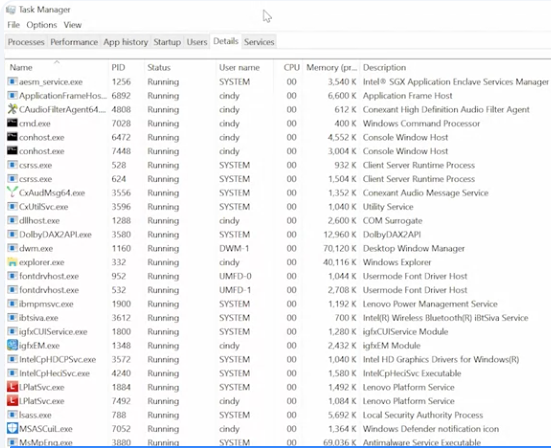Open the File menu
Viewport: 551px width, 448px height.
(x=13, y=25)
